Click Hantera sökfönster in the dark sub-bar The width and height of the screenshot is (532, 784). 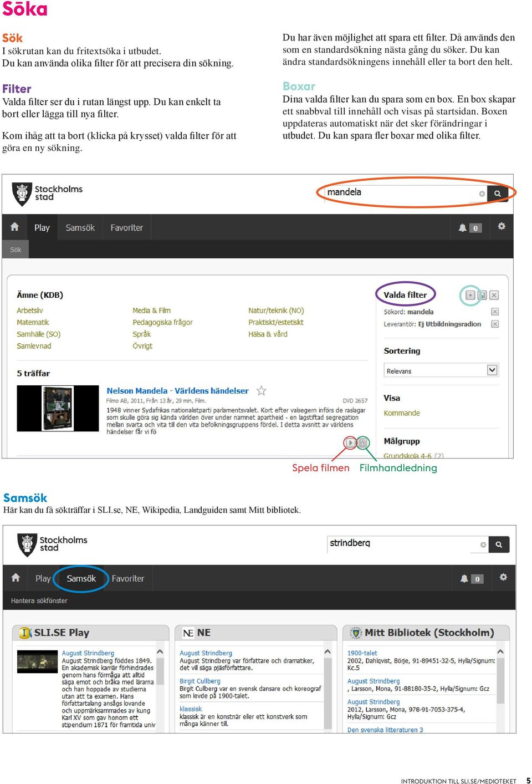(39, 600)
